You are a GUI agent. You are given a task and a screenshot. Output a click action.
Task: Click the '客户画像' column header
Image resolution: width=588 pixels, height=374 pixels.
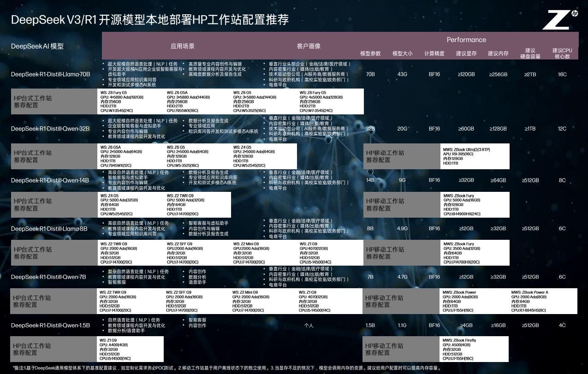click(x=309, y=46)
